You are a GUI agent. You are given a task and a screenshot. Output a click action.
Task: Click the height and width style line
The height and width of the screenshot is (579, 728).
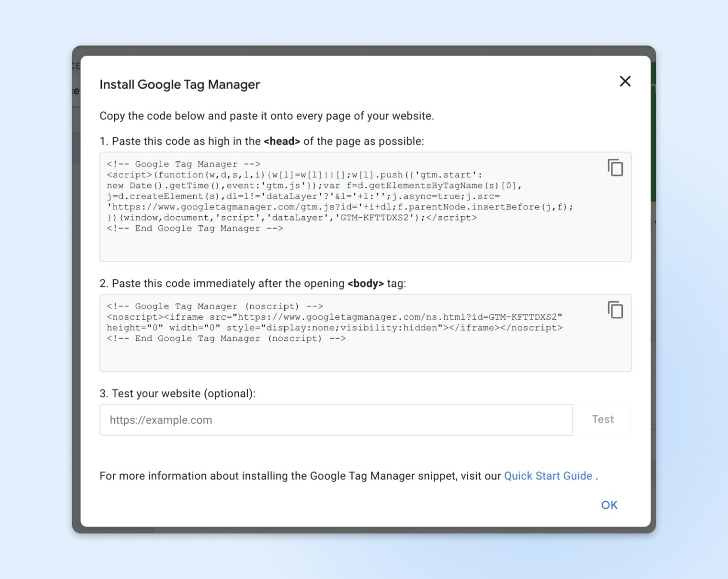point(334,328)
